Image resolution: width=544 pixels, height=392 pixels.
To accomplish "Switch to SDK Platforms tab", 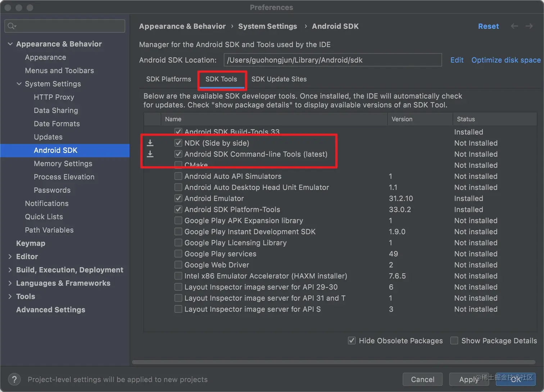I will [168, 79].
